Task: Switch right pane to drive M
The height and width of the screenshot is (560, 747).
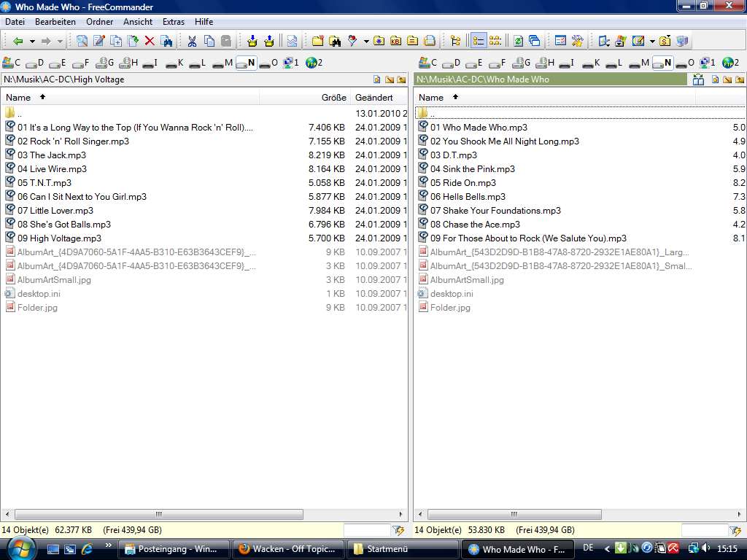Action: (x=639, y=63)
